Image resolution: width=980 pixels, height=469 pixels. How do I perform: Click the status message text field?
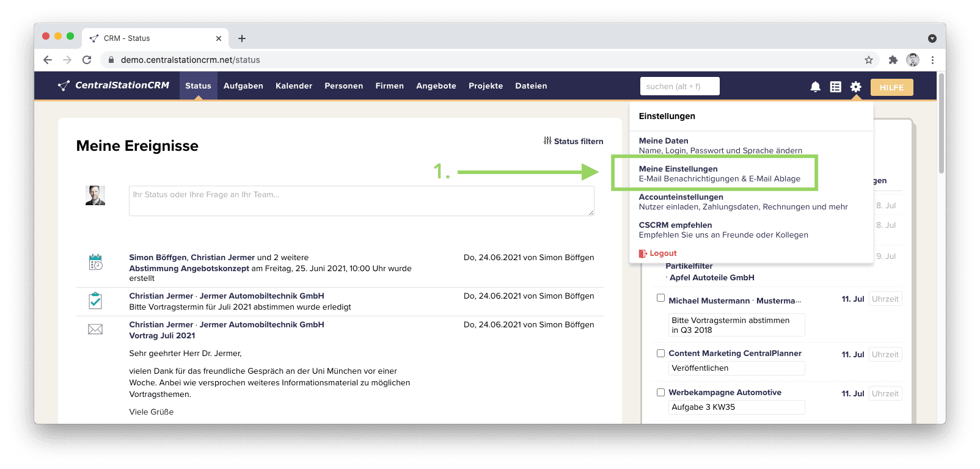[x=361, y=201]
